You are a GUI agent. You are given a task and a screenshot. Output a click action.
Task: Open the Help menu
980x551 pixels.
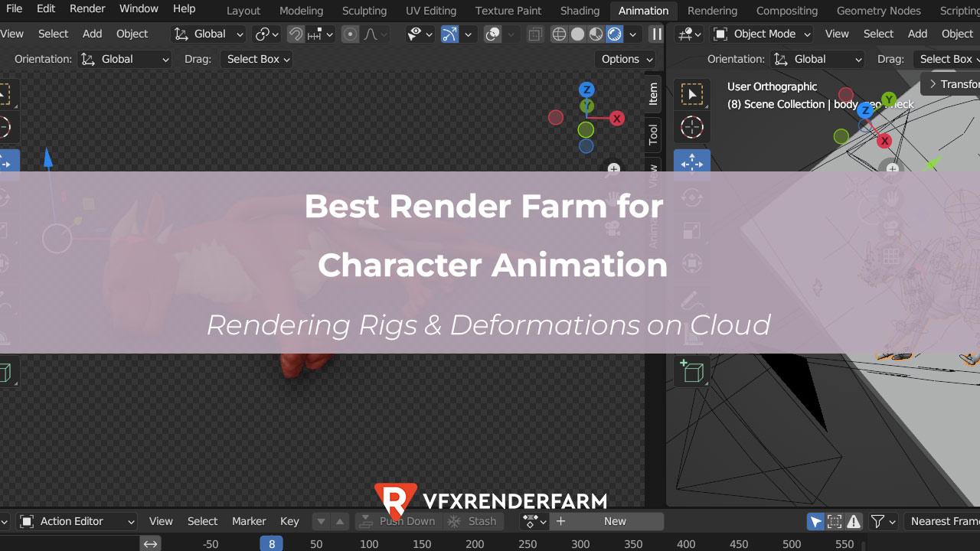tap(184, 9)
